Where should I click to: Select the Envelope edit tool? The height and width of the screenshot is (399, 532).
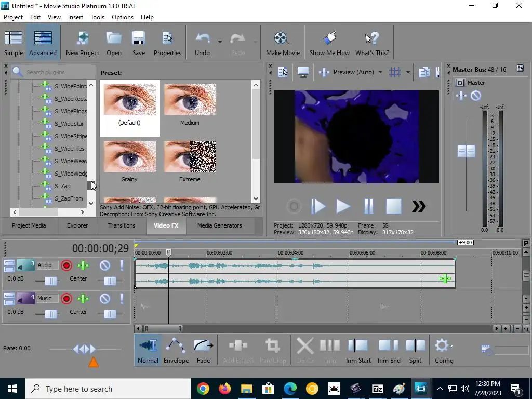coord(176,351)
